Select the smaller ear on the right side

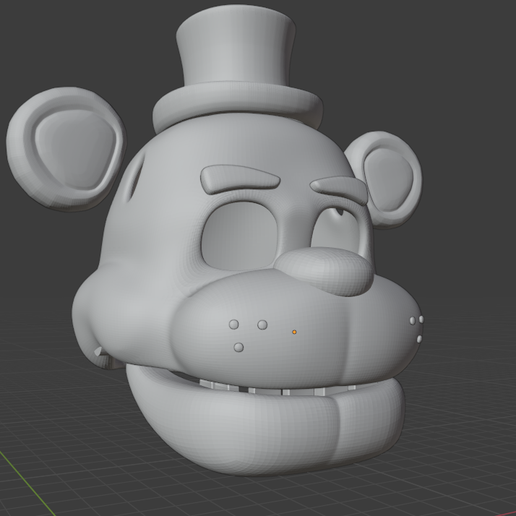coord(388,179)
